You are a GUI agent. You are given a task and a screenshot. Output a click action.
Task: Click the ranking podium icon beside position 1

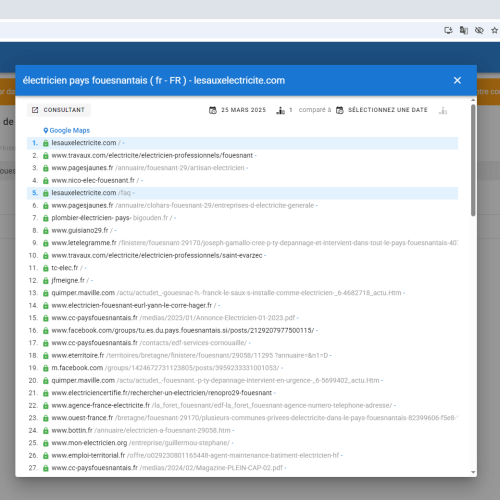coord(281,110)
